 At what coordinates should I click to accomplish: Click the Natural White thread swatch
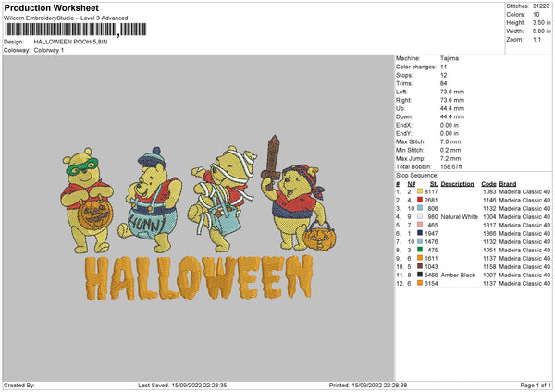click(x=421, y=216)
